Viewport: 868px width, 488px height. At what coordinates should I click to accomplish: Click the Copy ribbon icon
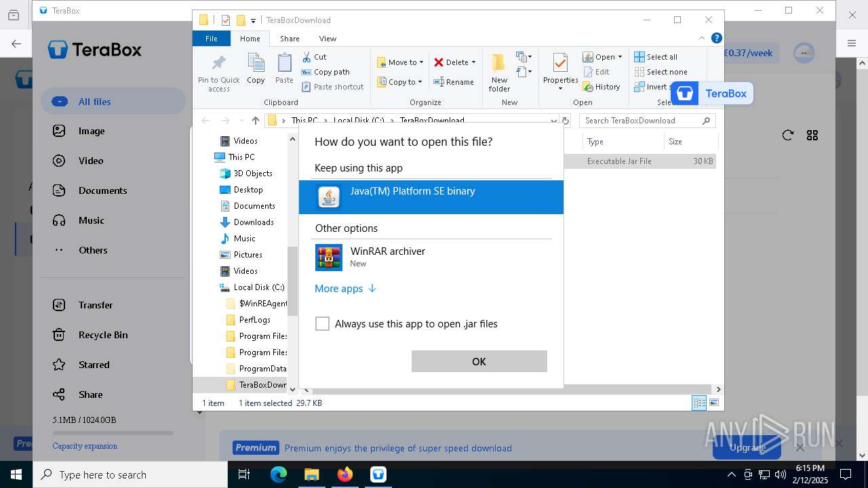[256, 69]
